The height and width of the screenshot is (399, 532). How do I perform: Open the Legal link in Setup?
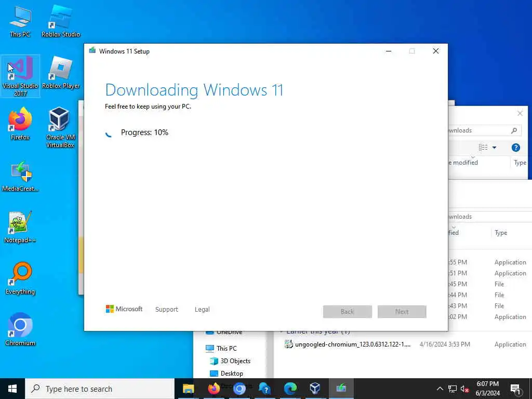[202, 310]
